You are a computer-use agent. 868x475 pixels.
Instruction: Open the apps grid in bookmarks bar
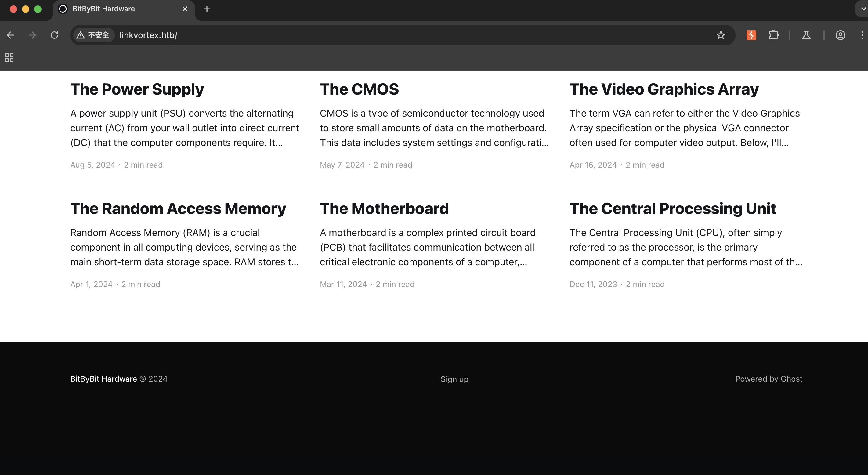tap(9, 58)
